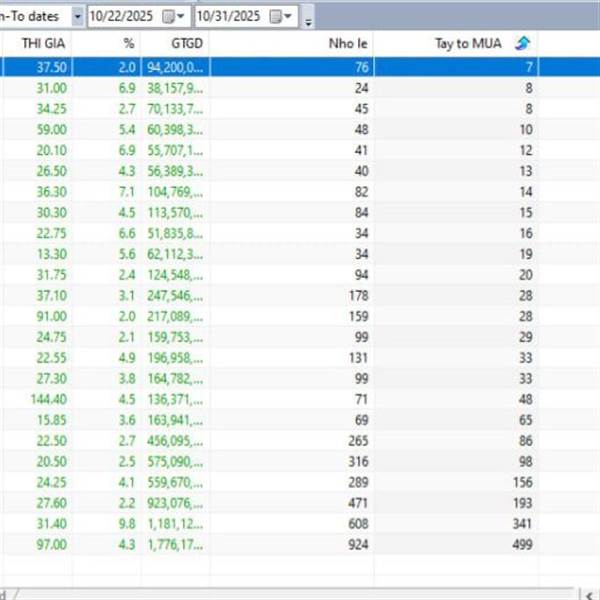This screenshot has height=600, width=600.
Task: Sort by Nho le column header
Action: pyautogui.click(x=348, y=43)
